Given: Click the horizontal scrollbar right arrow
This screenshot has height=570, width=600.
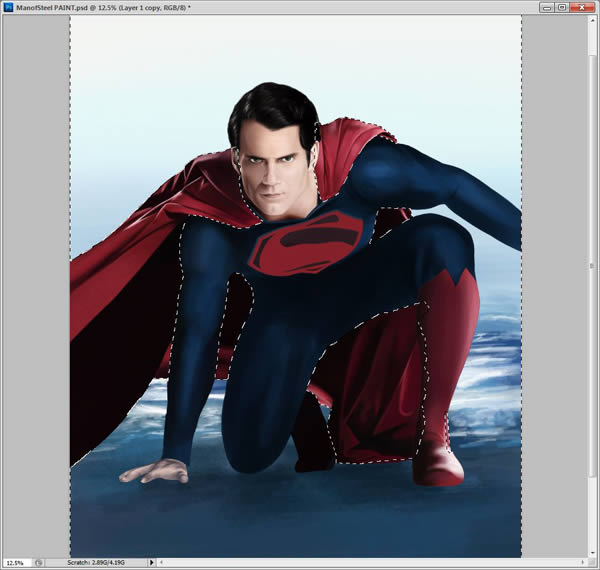Looking at the screenshot, I should coord(583,562).
